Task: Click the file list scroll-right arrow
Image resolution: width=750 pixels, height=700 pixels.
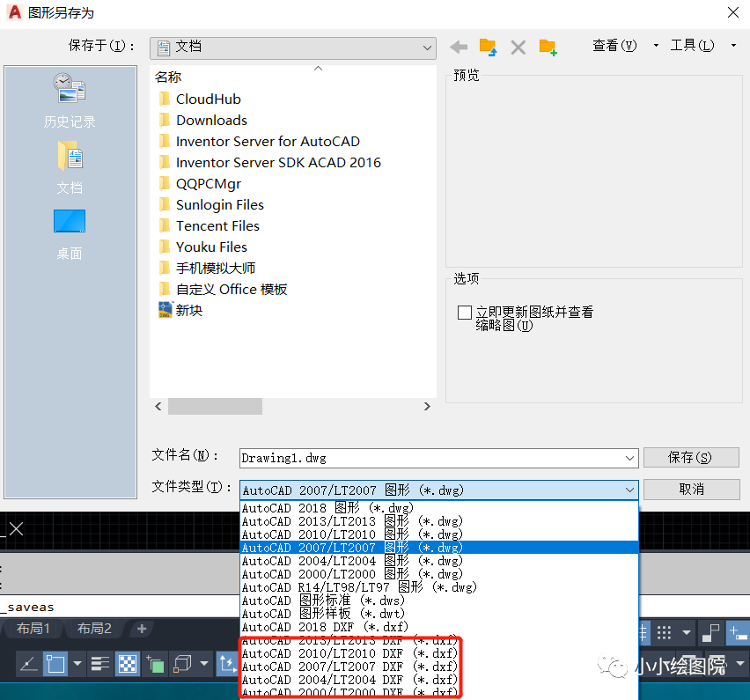Action: tap(427, 406)
